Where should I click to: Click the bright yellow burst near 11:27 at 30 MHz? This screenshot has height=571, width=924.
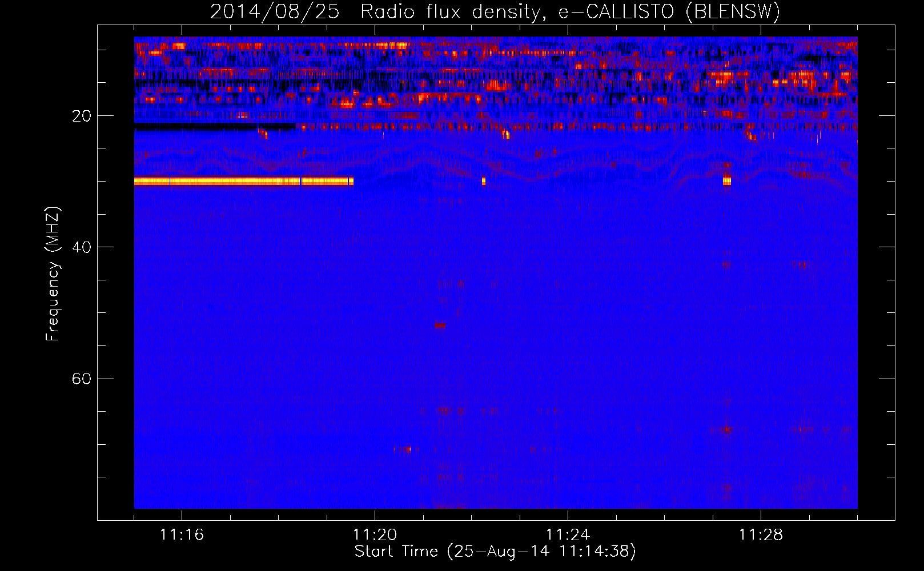726,181
